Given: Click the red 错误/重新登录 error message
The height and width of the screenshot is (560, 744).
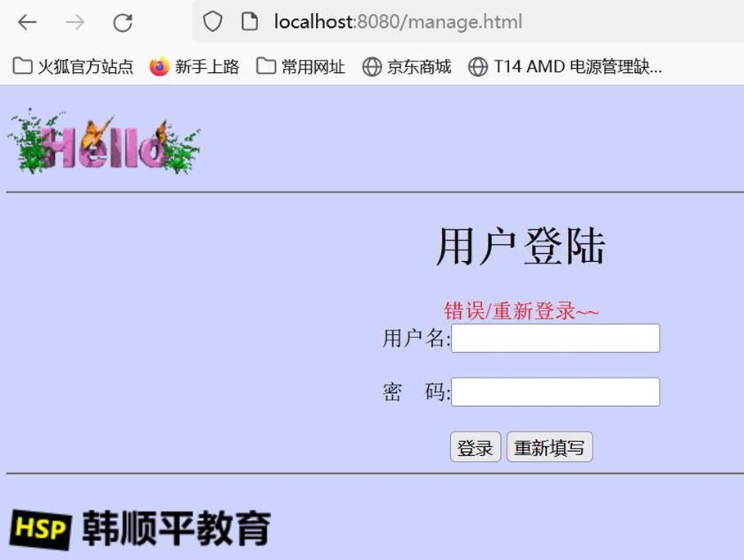Looking at the screenshot, I should coord(521,311).
